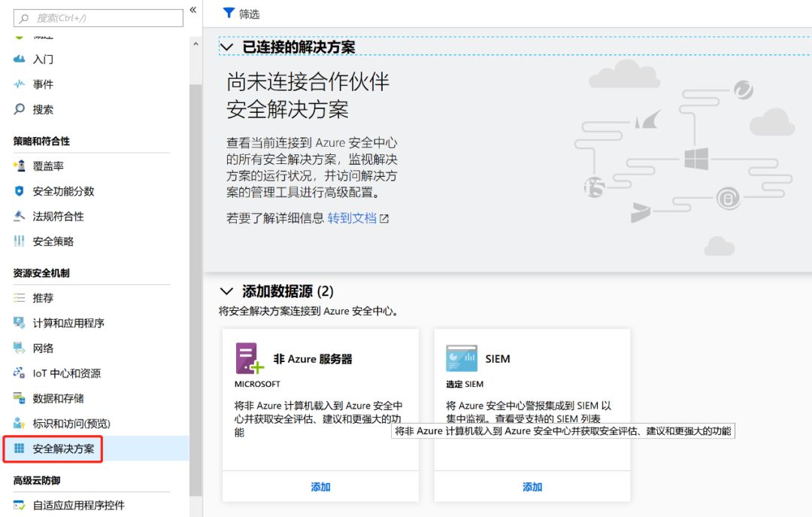
Task: Click 添加 under 非 Azure 服务器
Action: click(x=320, y=487)
